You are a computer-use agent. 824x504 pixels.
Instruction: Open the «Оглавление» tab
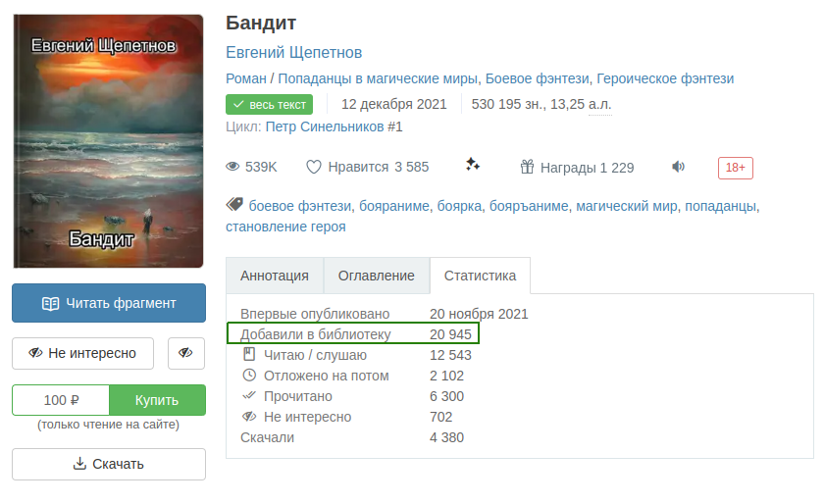(377, 276)
